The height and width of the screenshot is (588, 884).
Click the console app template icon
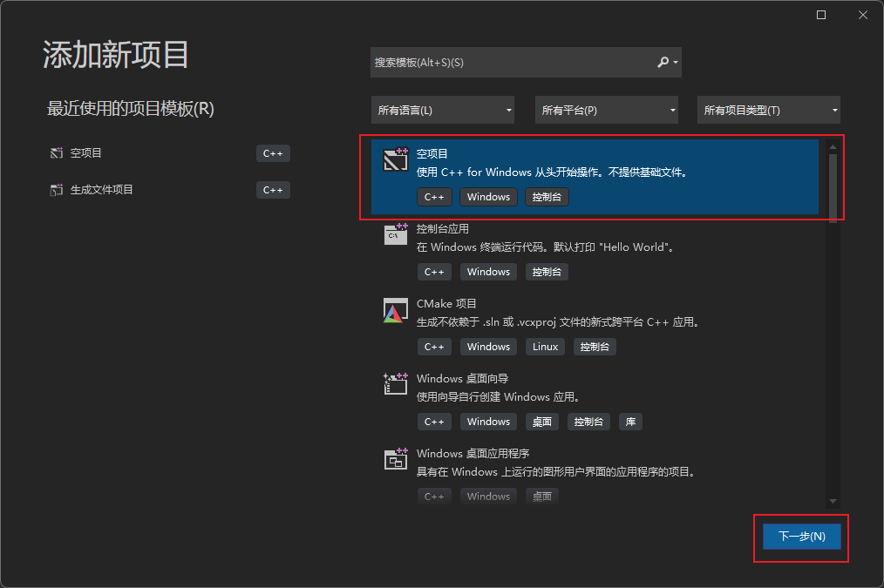tap(396, 234)
